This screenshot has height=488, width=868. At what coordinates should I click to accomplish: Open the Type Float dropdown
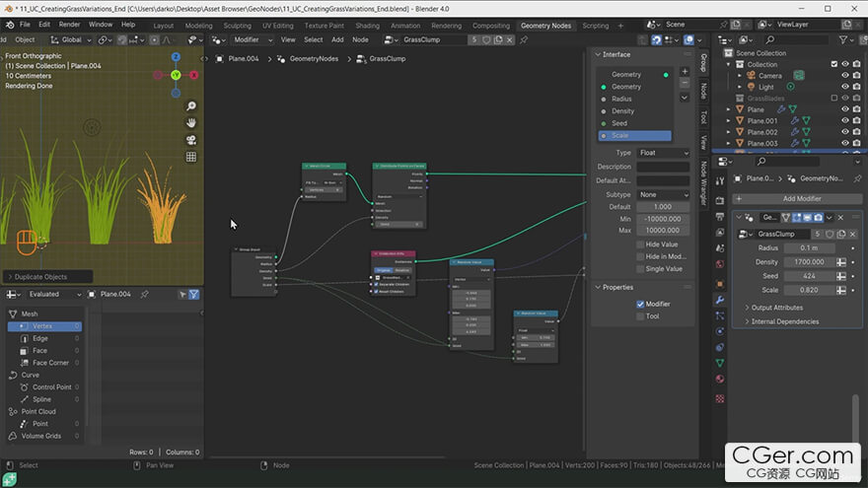click(x=663, y=153)
